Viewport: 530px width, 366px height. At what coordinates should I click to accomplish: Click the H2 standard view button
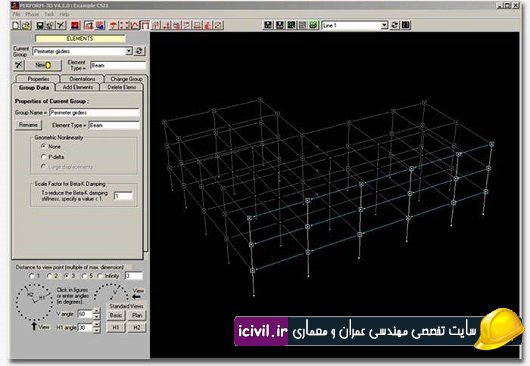[137, 327]
